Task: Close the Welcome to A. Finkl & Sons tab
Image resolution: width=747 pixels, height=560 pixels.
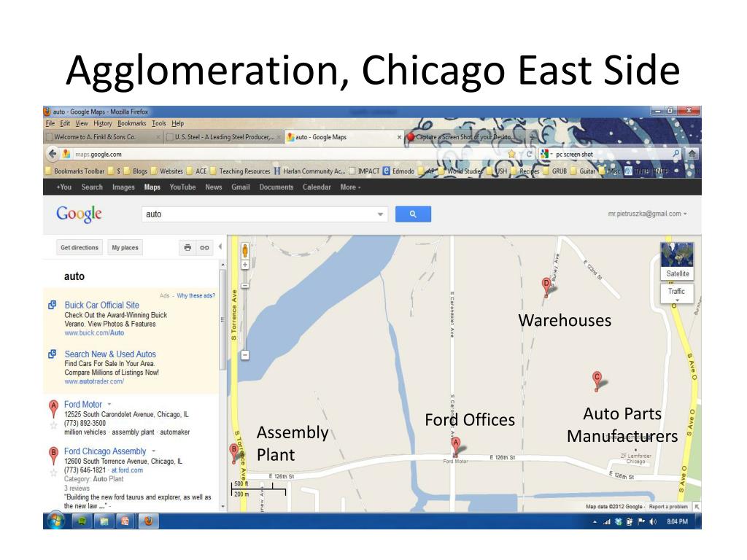Action: pyautogui.click(x=158, y=137)
